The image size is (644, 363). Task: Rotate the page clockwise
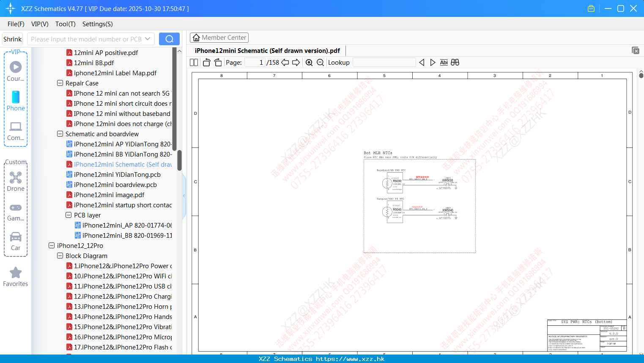tap(218, 63)
